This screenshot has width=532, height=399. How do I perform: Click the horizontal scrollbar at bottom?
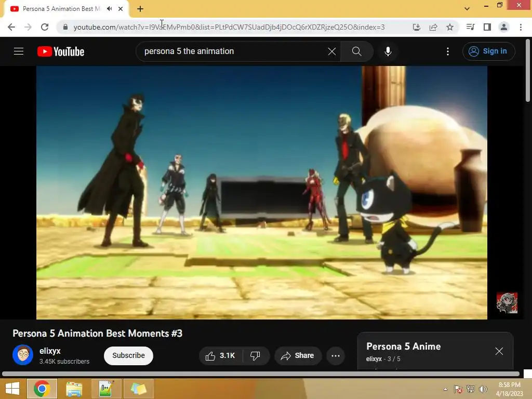click(x=261, y=374)
